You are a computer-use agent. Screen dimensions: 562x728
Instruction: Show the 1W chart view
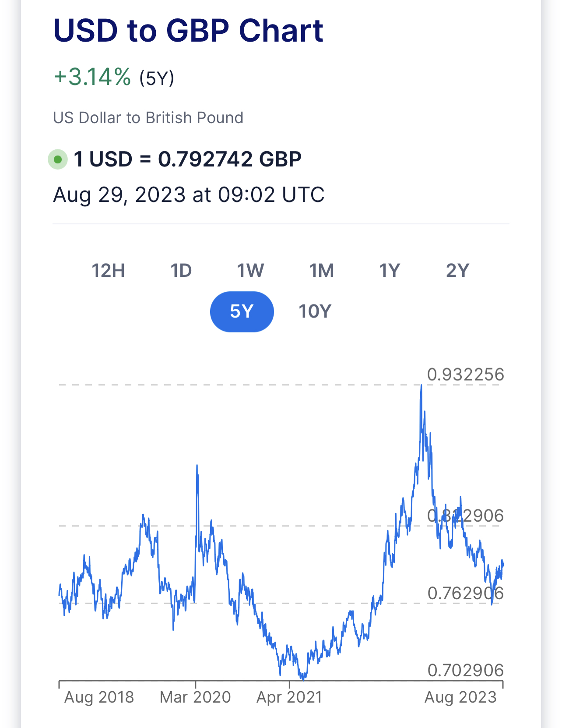(250, 271)
